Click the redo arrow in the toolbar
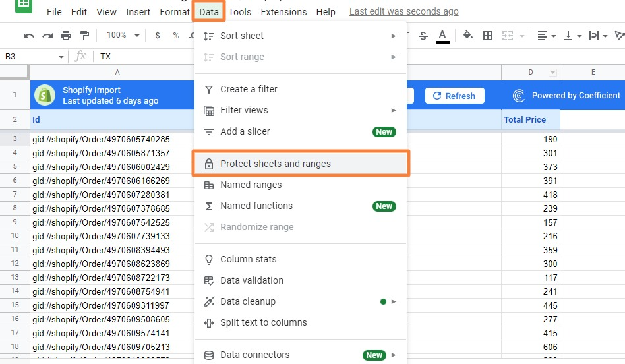The image size is (625, 364). point(47,36)
